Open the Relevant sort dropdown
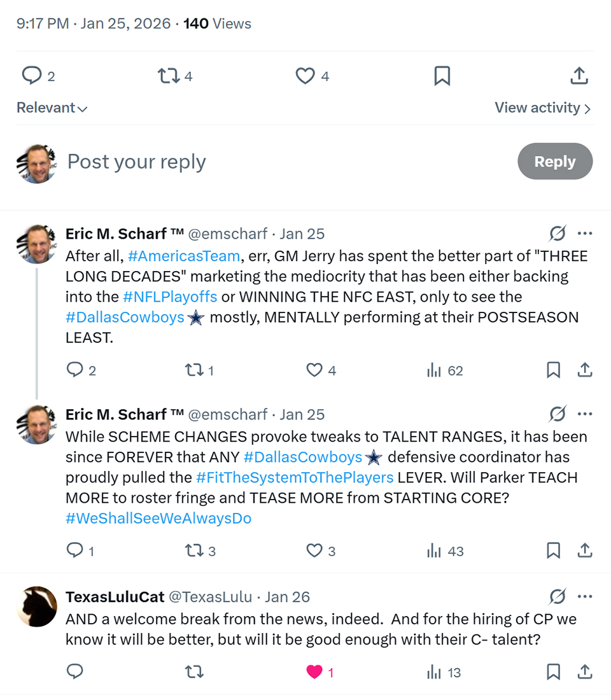 coord(52,108)
